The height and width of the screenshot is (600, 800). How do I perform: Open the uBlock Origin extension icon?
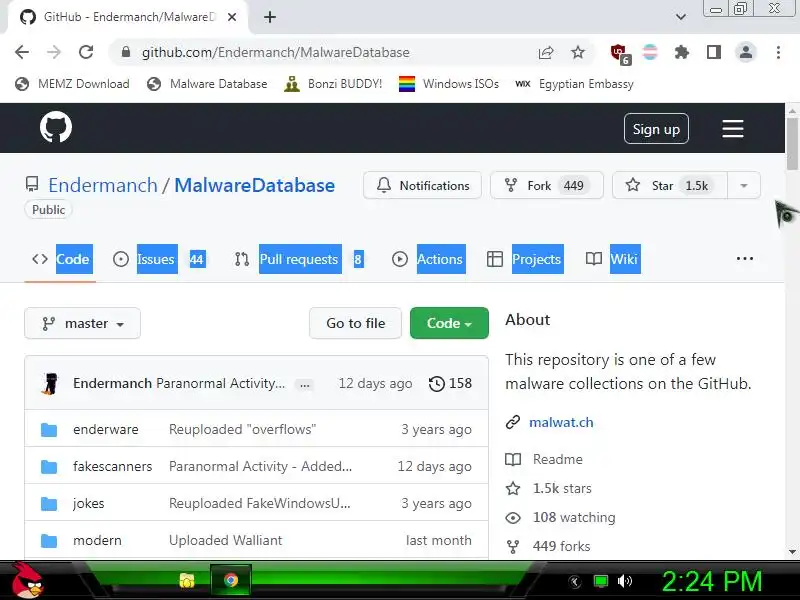(x=620, y=53)
